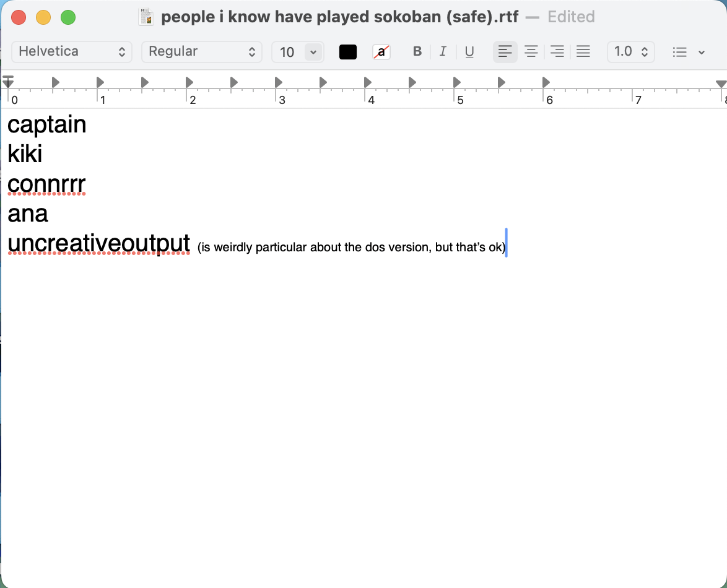727x588 pixels.
Task: Click the right margin marker on ruler
Action: click(721, 84)
